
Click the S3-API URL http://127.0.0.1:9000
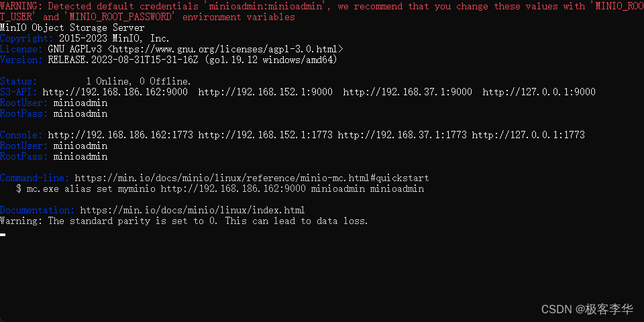(x=539, y=92)
